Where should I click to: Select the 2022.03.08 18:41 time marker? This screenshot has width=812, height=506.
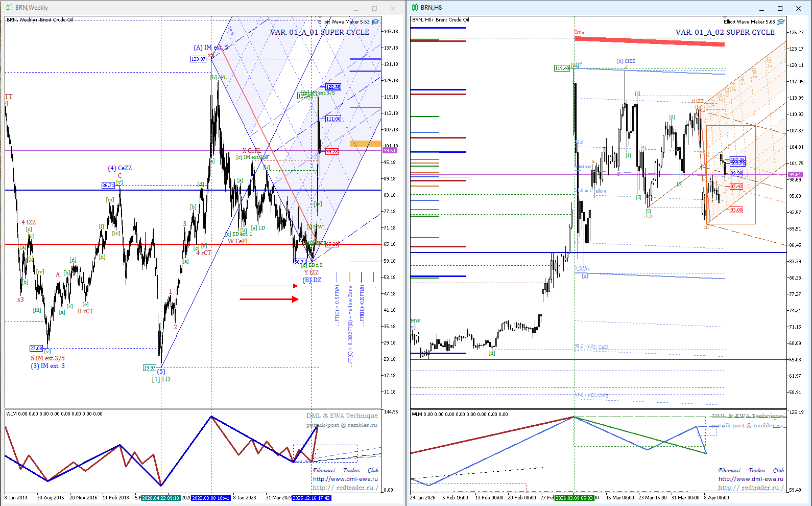point(211,498)
